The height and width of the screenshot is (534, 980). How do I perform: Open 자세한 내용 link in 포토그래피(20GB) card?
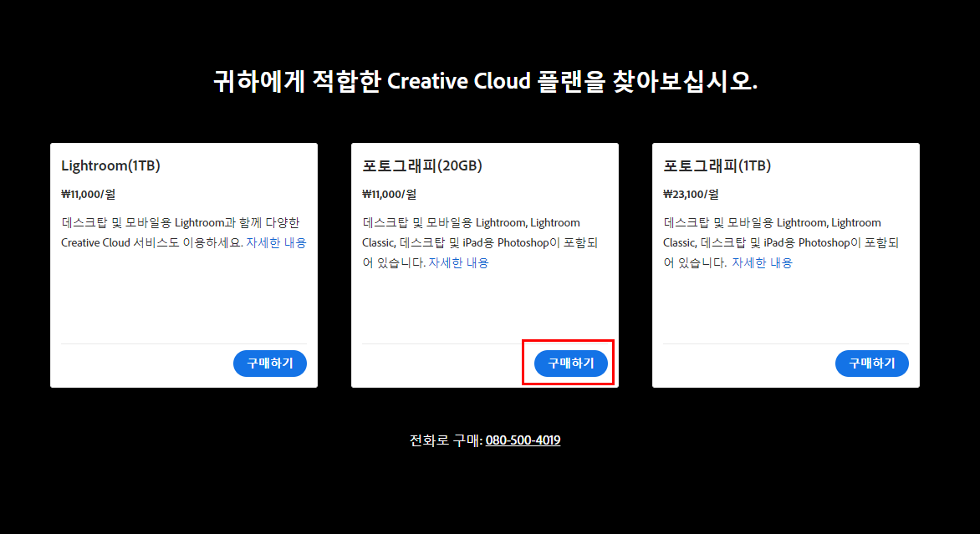[x=459, y=263]
